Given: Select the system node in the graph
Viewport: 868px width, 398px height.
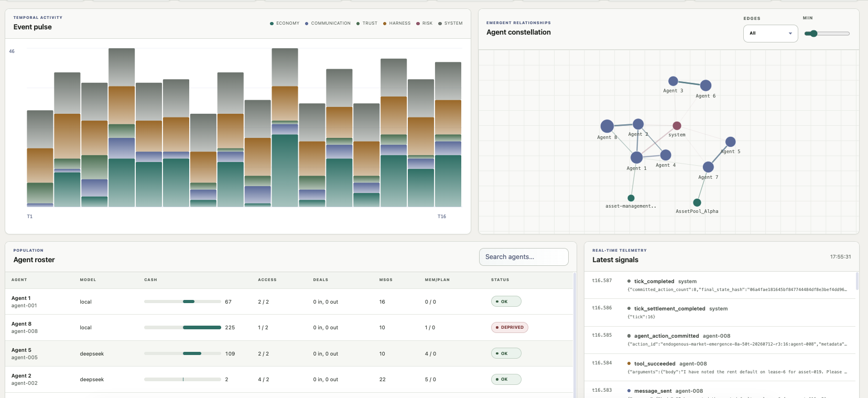Looking at the screenshot, I should (x=677, y=126).
